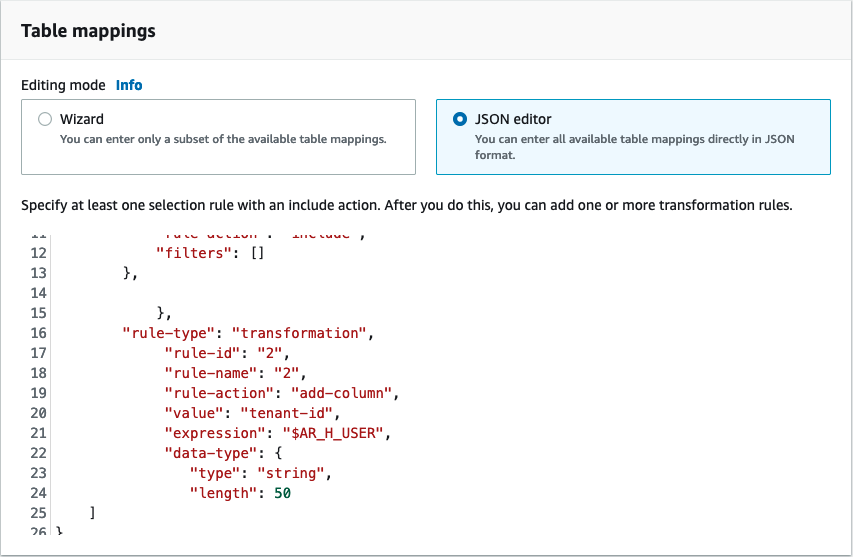Click line number 16 in gutter
The image size is (853, 557).
[x=38, y=333]
